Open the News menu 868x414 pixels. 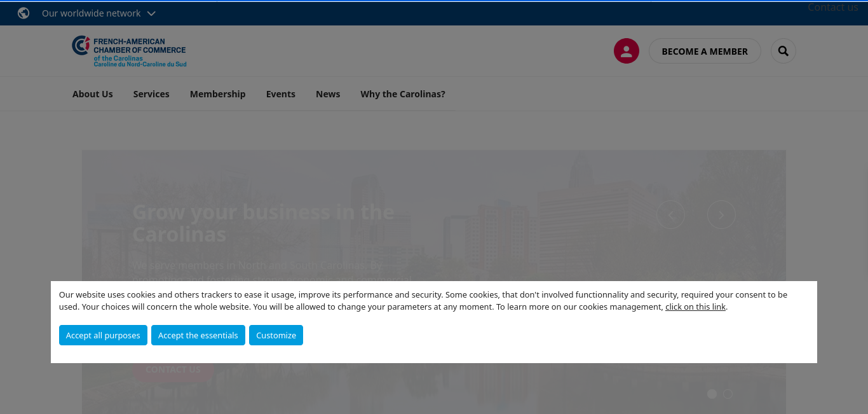coord(328,94)
